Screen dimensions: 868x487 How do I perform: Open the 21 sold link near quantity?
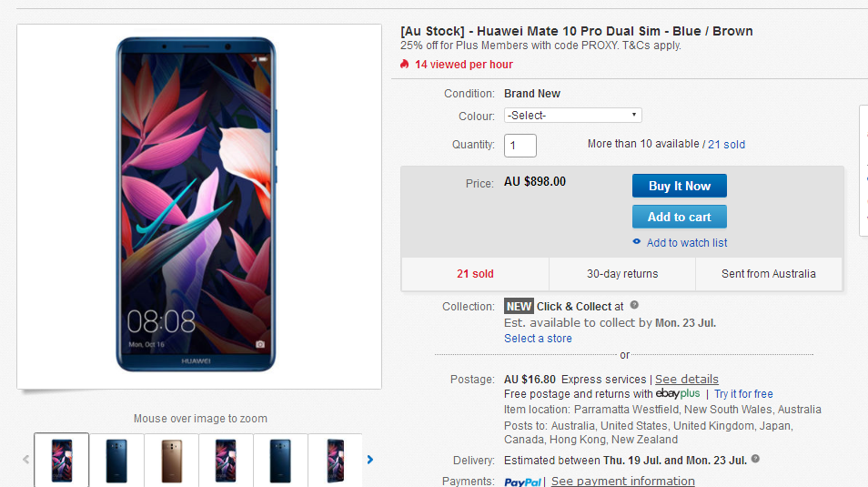[x=726, y=145]
